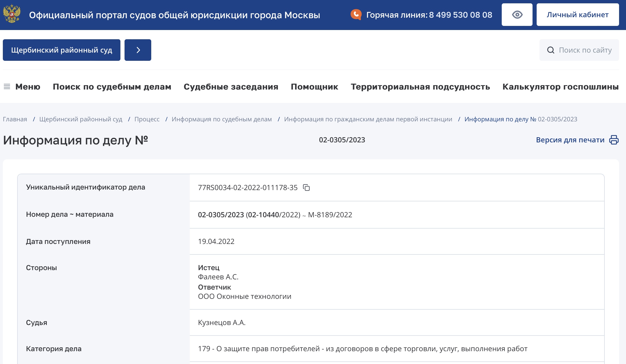Open the Версия для печати link
The image size is (626, 364).
point(570,140)
